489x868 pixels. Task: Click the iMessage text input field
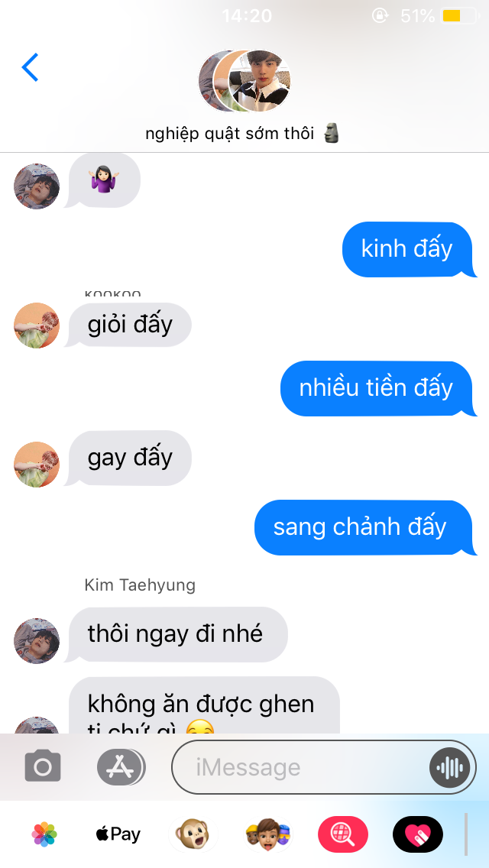pos(324,767)
